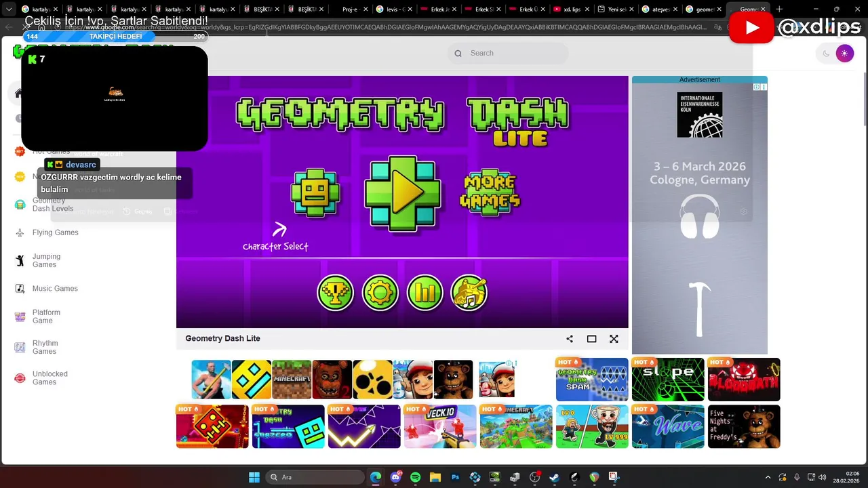868x488 pixels.
Task: Click the More Games button in the game menu
Action: [x=490, y=192]
